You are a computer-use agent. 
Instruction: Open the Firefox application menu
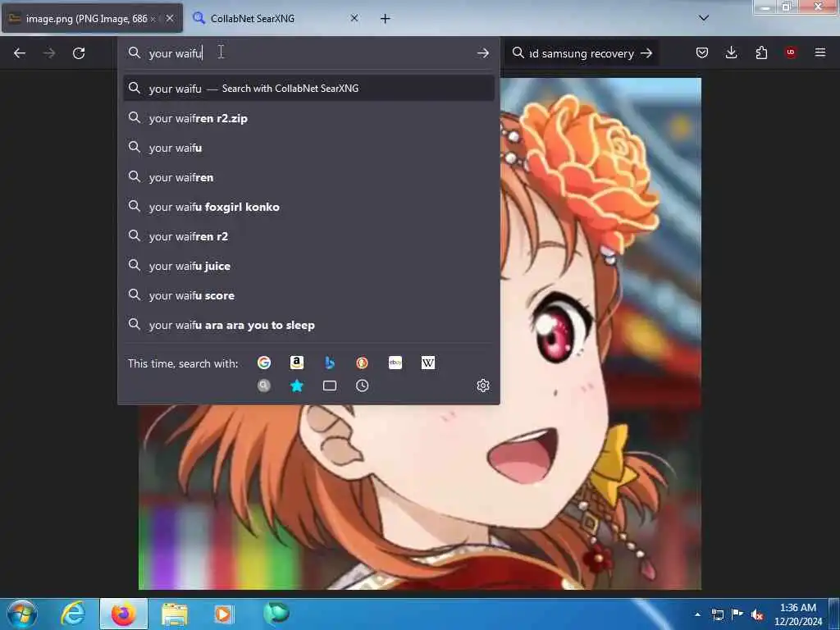820,52
